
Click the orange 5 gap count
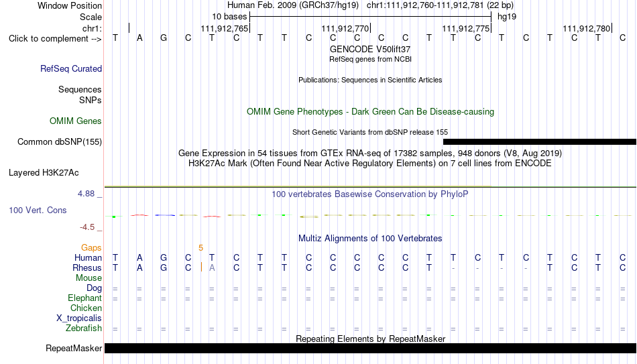point(200,248)
